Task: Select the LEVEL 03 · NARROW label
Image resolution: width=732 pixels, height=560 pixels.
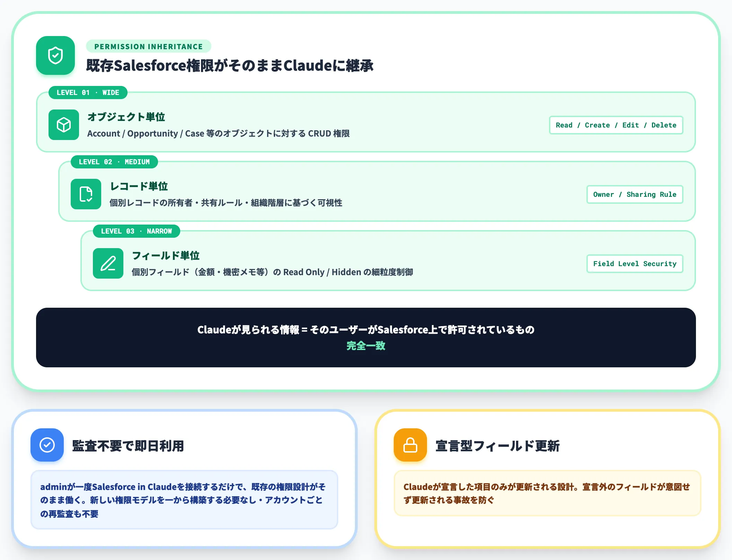Action: (137, 231)
